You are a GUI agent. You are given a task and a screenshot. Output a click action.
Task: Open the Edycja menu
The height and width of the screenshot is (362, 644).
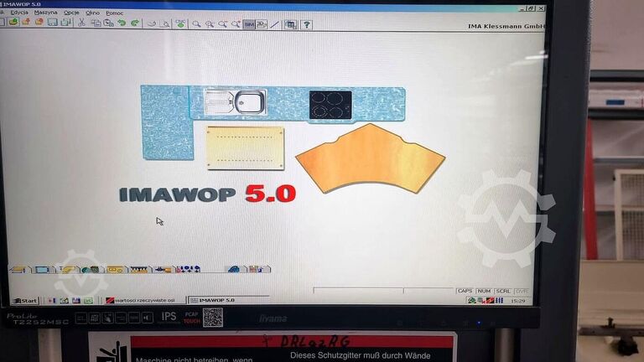tap(19, 13)
